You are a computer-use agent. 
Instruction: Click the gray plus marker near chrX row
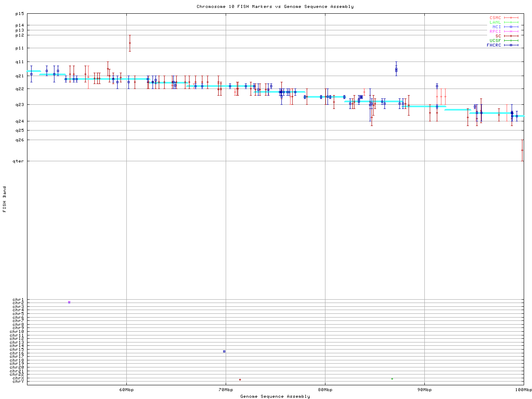click(x=392, y=379)
